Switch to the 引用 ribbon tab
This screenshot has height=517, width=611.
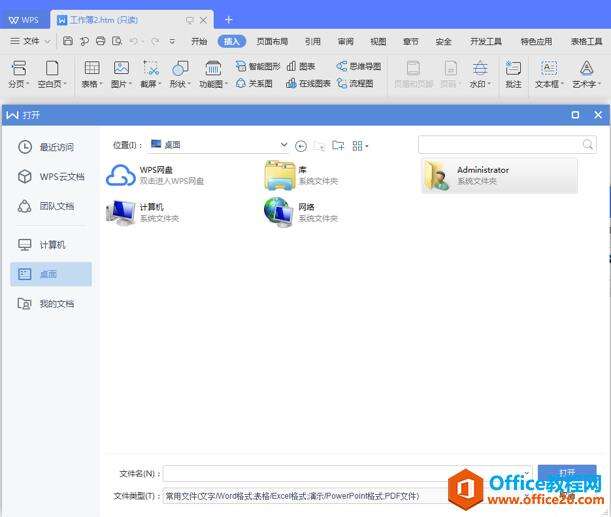pos(313,41)
